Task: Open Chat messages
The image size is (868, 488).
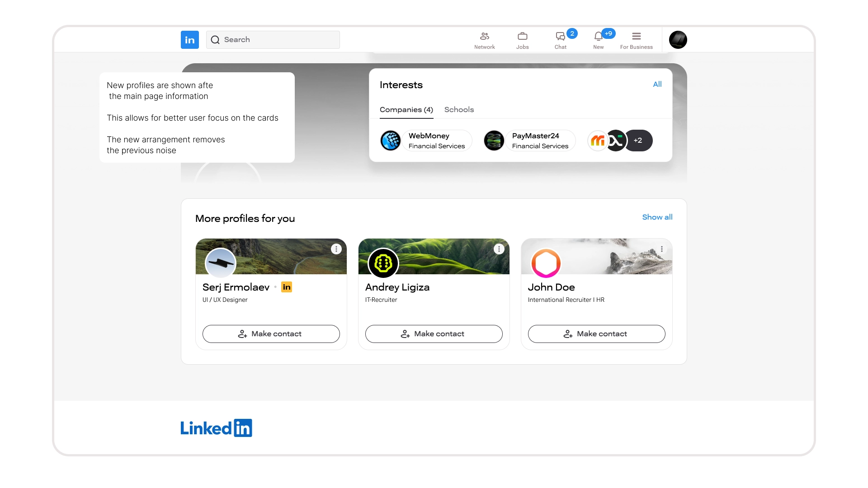Action: tap(561, 40)
